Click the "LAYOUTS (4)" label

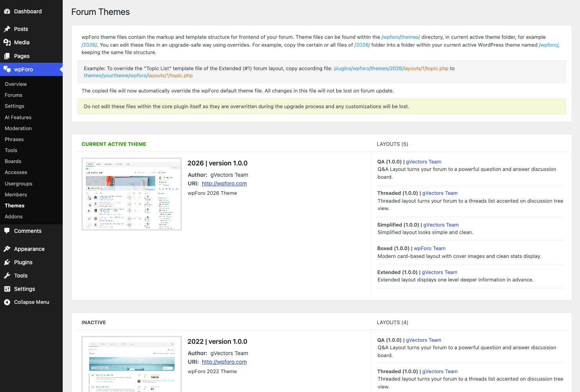point(392,323)
